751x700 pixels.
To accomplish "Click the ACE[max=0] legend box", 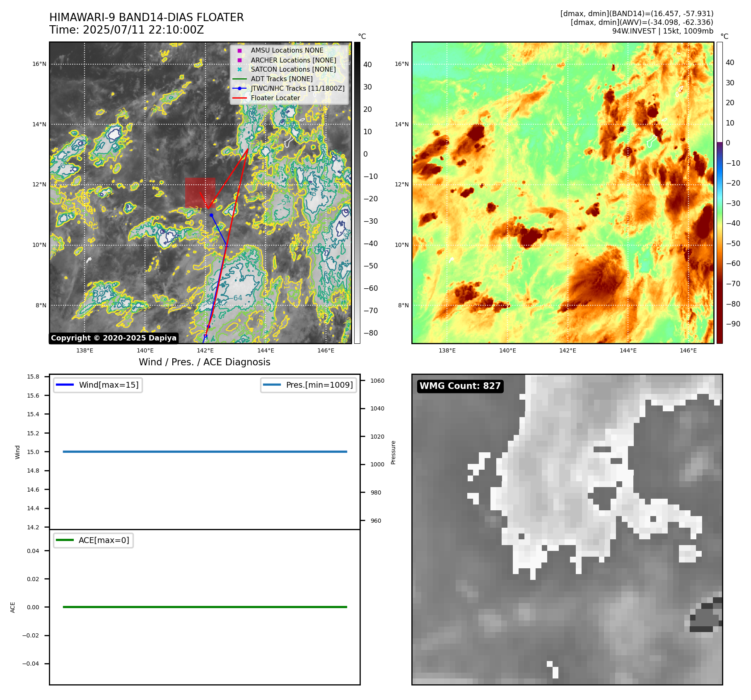I will tap(93, 540).
